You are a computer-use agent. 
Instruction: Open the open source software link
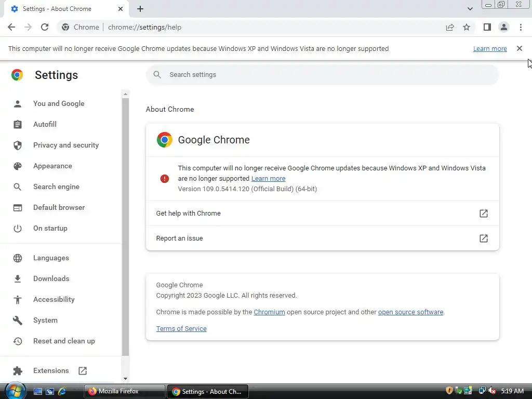pos(410,312)
